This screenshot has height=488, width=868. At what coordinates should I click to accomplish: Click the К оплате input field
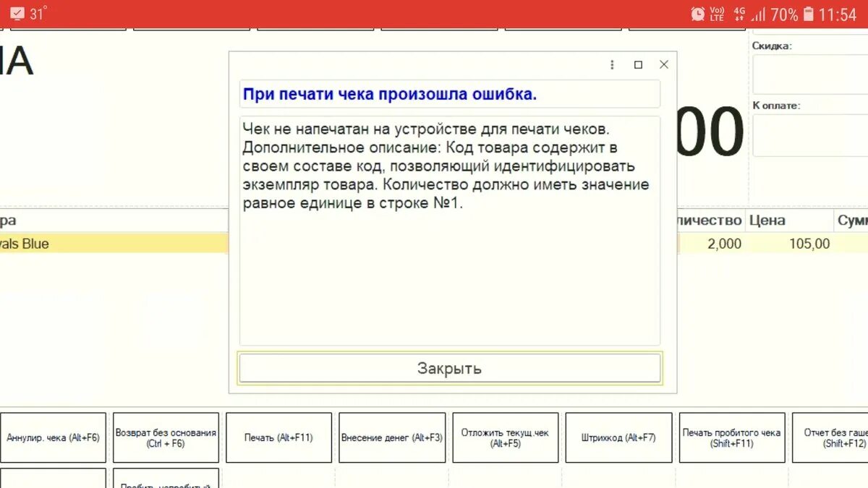point(810,135)
